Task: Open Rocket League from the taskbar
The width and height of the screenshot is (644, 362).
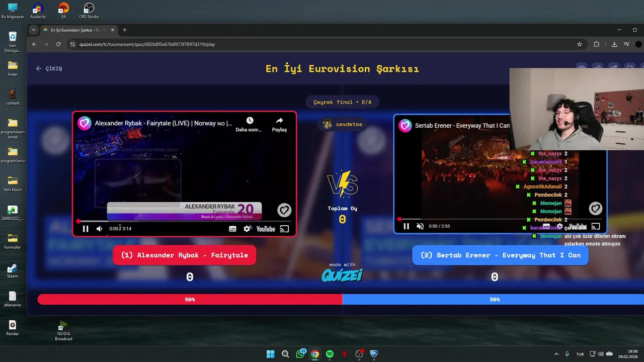Action: click(x=374, y=354)
